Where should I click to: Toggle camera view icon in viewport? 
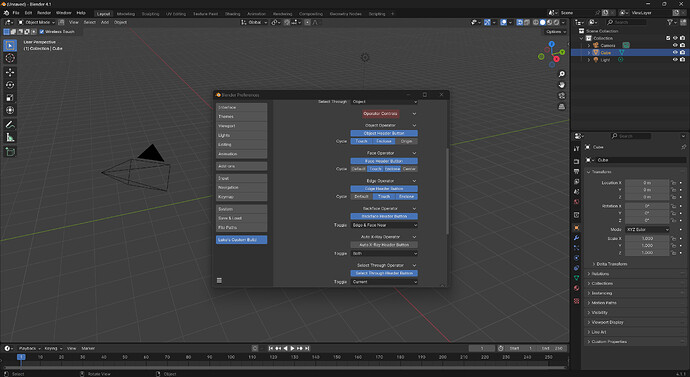tap(562, 95)
